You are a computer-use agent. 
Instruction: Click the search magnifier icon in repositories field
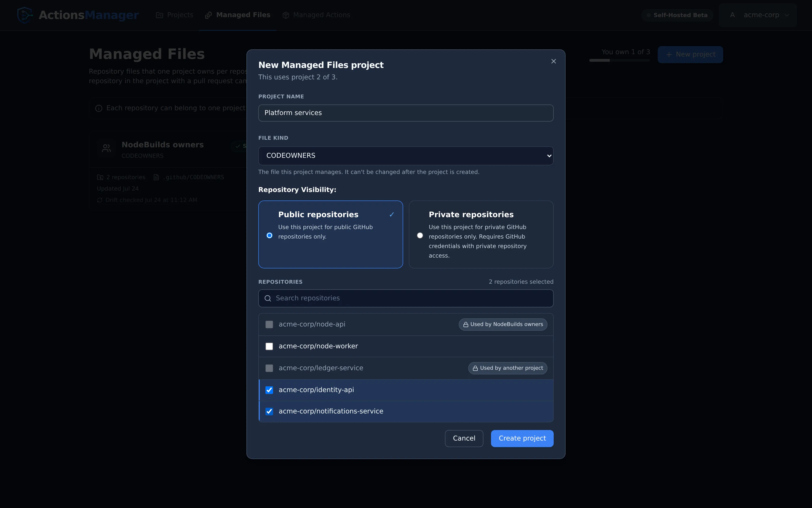268,298
